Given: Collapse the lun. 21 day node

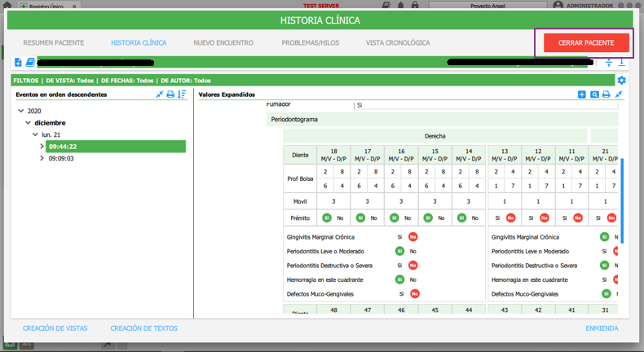Looking at the screenshot, I should click(x=35, y=134).
